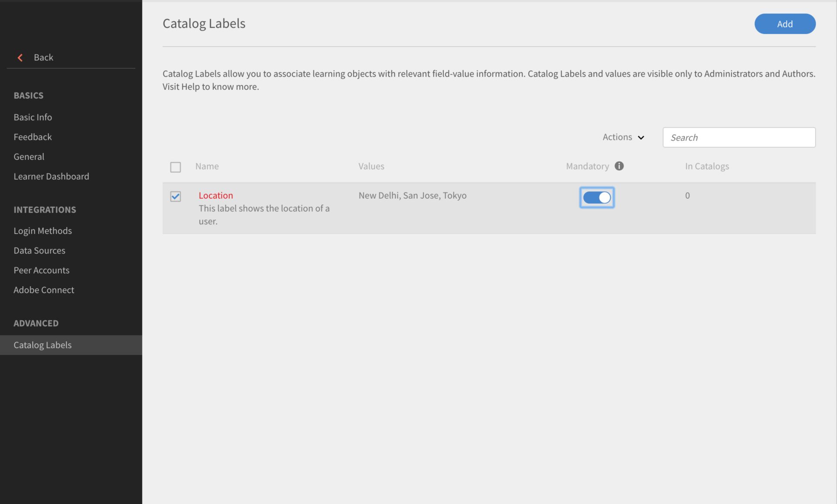Select Catalog Labels in sidebar
Image resolution: width=837 pixels, height=504 pixels.
point(71,345)
